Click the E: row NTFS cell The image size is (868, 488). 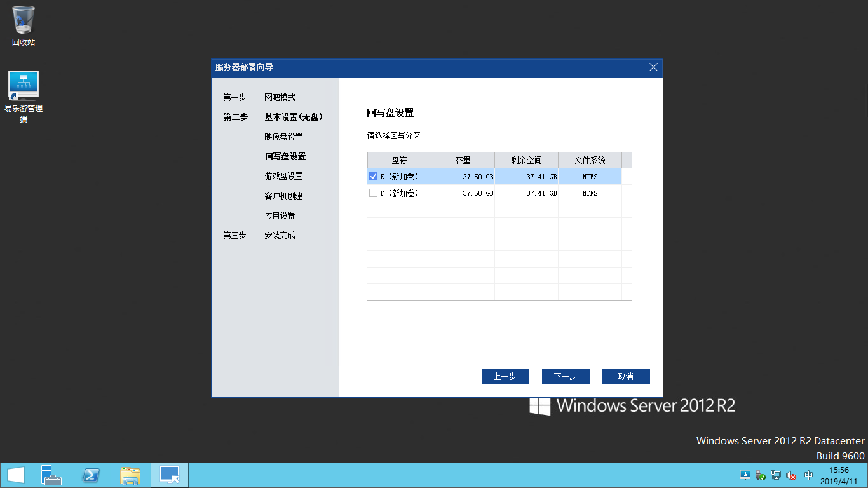[x=590, y=177]
